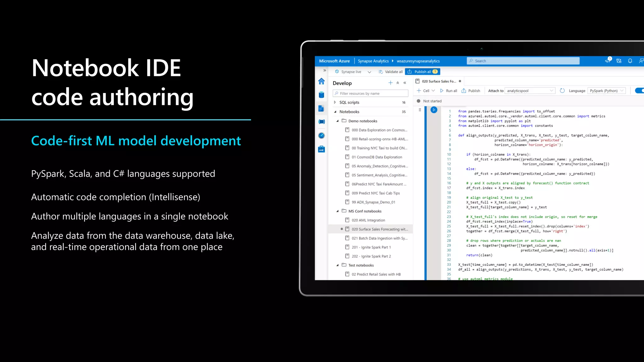Screen dimensions: 644x362
Task: Click code line 6 def align_outputs
Action: pyautogui.click(x=533, y=135)
